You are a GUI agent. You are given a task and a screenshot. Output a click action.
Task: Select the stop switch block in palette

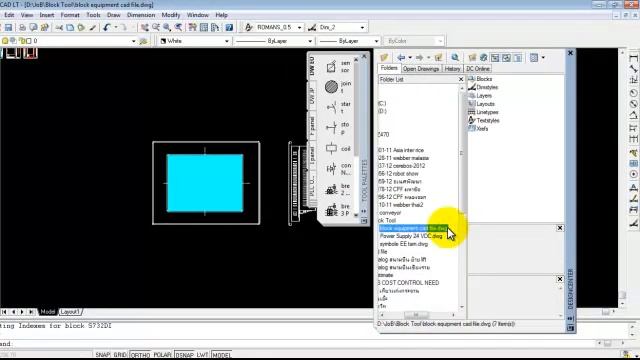(x=338, y=128)
